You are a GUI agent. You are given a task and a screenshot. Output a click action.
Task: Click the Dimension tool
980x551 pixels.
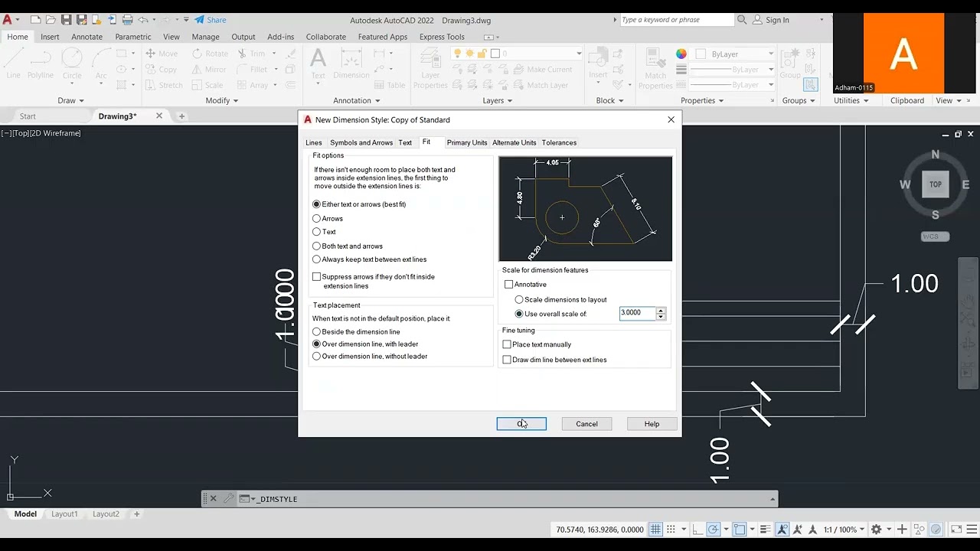pos(351,63)
